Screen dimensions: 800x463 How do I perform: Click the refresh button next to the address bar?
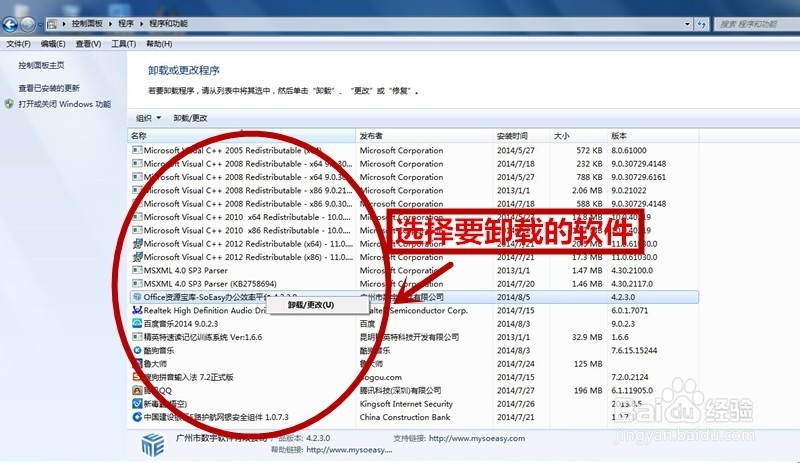coord(702,24)
